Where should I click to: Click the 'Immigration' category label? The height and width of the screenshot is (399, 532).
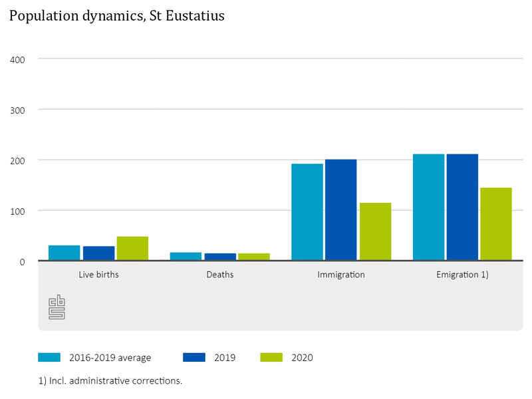click(x=341, y=274)
